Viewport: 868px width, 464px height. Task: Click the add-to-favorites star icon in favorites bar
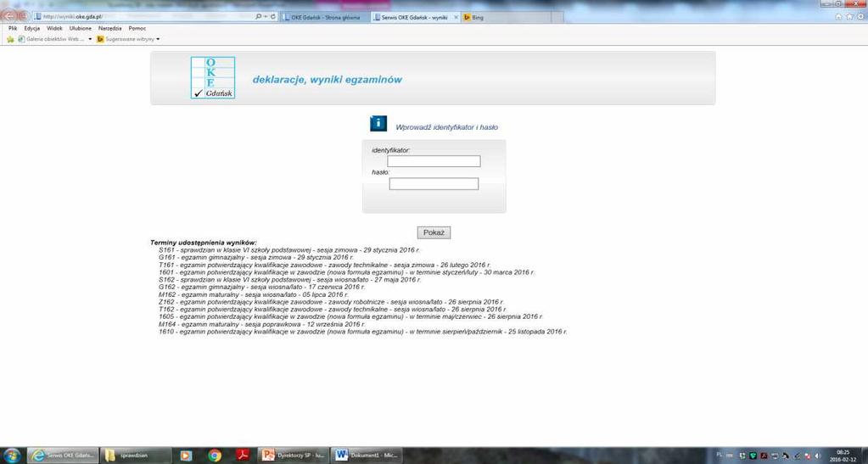pyautogui.click(x=10, y=39)
